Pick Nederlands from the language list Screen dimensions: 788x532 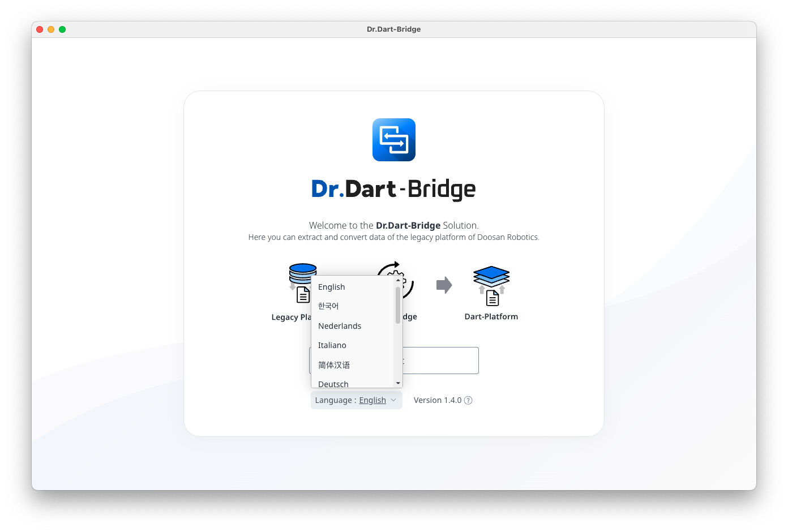pyautogui.click(x=340, y=326)
